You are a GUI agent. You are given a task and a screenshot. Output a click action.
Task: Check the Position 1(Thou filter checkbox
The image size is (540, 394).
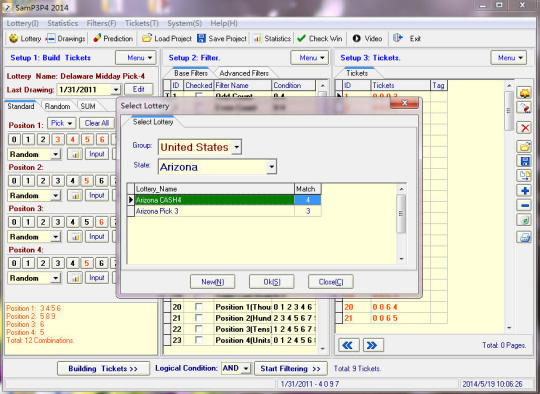click(x=199, y=307)
